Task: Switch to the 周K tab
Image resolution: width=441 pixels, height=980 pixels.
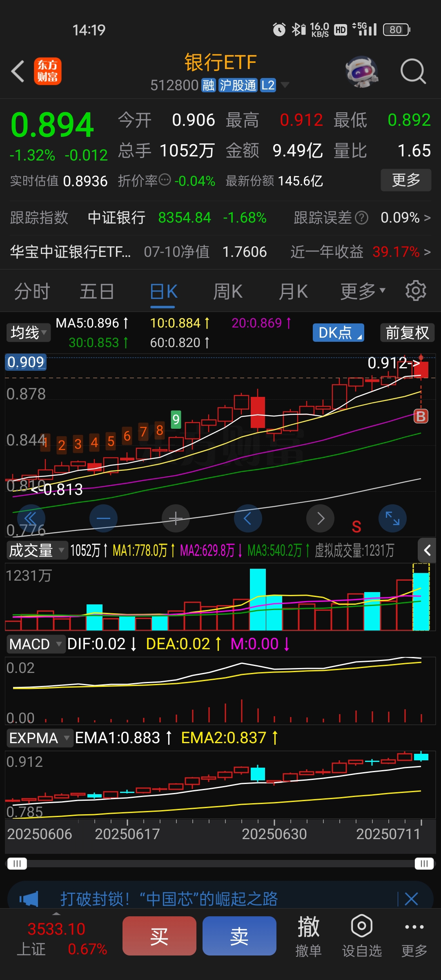Action: [x=228, y=292]
